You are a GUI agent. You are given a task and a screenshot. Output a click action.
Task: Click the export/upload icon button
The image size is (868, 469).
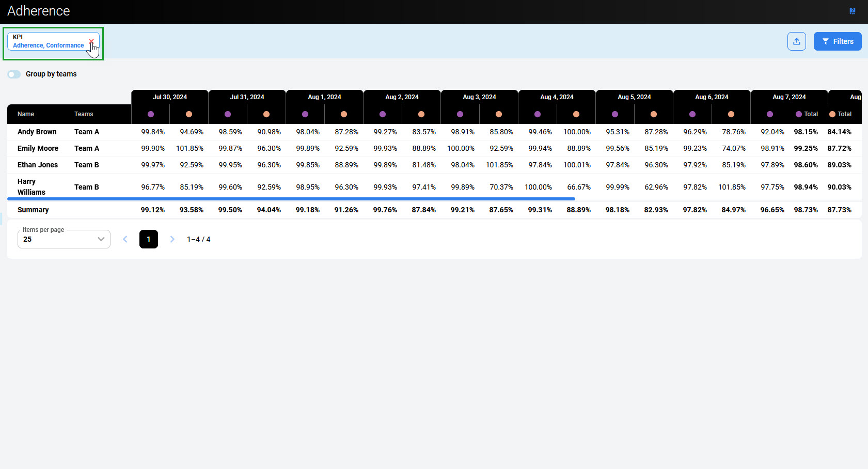click(x=796, y=41)
